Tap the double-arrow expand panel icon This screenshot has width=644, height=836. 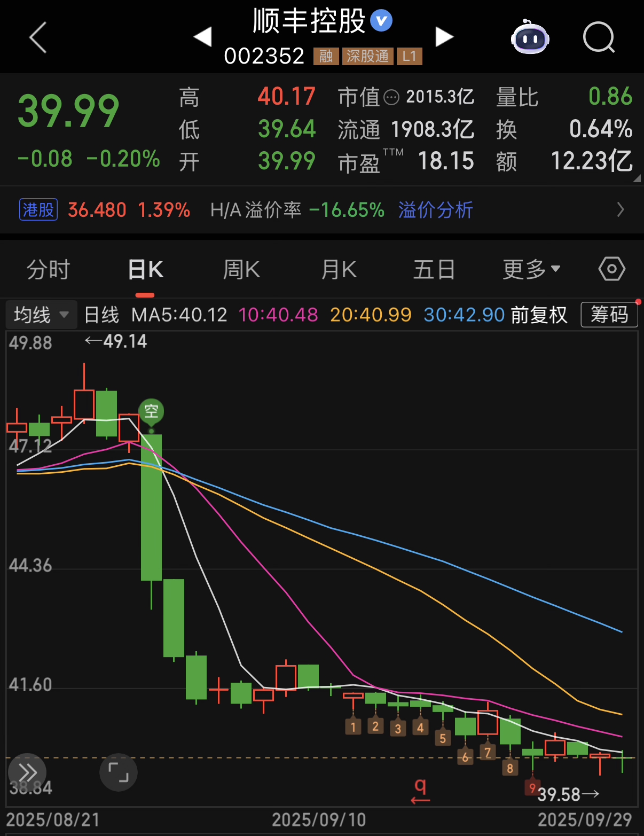pos(27,772)
